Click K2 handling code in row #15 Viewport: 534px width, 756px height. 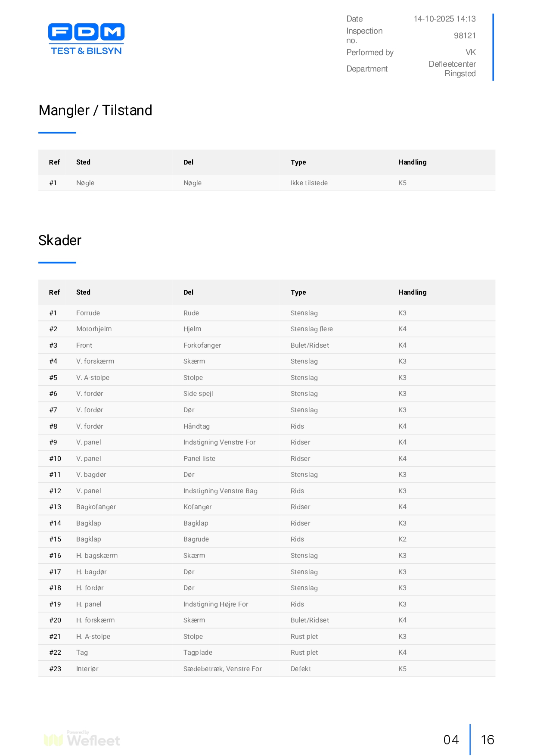tap(402, 539)
